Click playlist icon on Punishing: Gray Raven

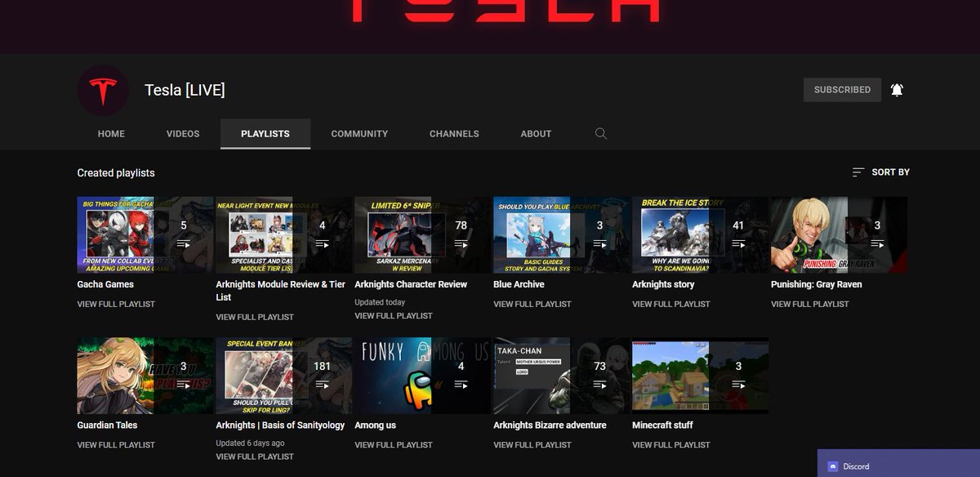[877, 243]
